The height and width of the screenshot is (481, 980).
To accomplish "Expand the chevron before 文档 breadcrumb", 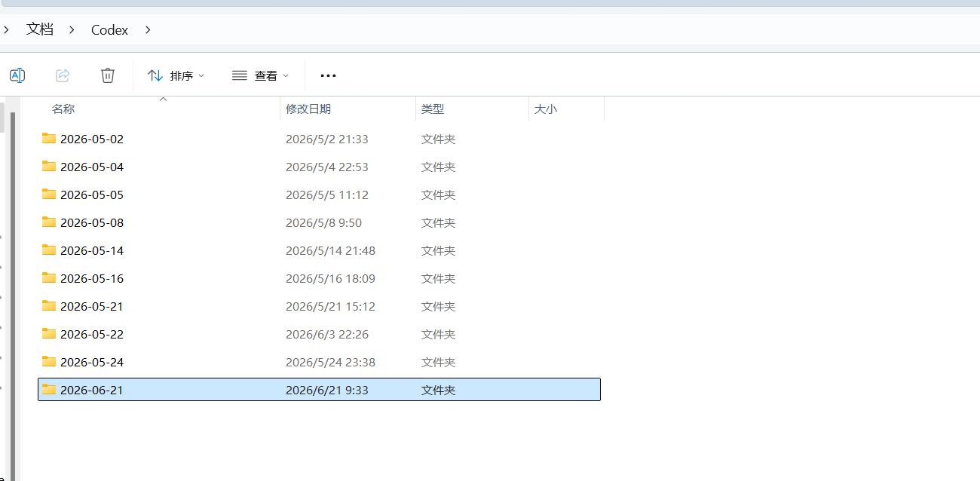I will [x=6, y=30].
